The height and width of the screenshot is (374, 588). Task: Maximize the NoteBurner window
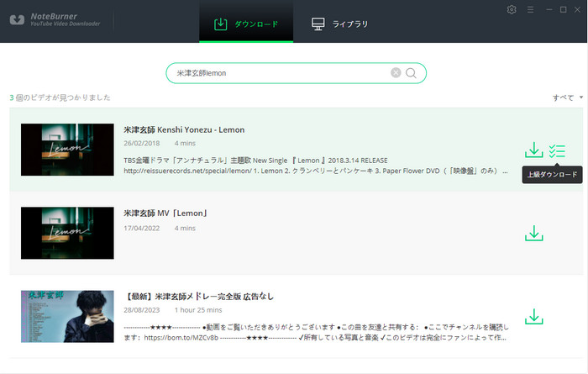pos(564,9)
